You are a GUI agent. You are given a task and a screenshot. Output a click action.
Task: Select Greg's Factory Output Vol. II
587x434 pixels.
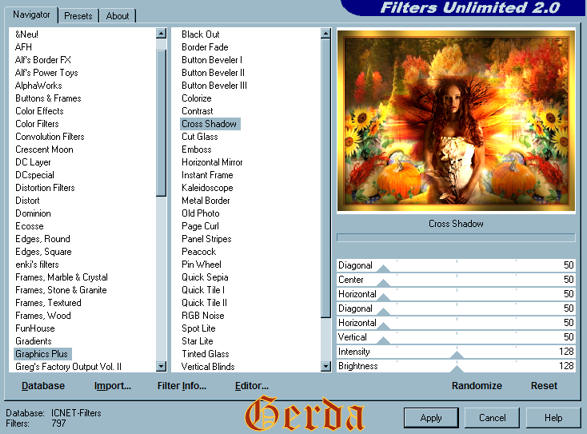point(69,367)
